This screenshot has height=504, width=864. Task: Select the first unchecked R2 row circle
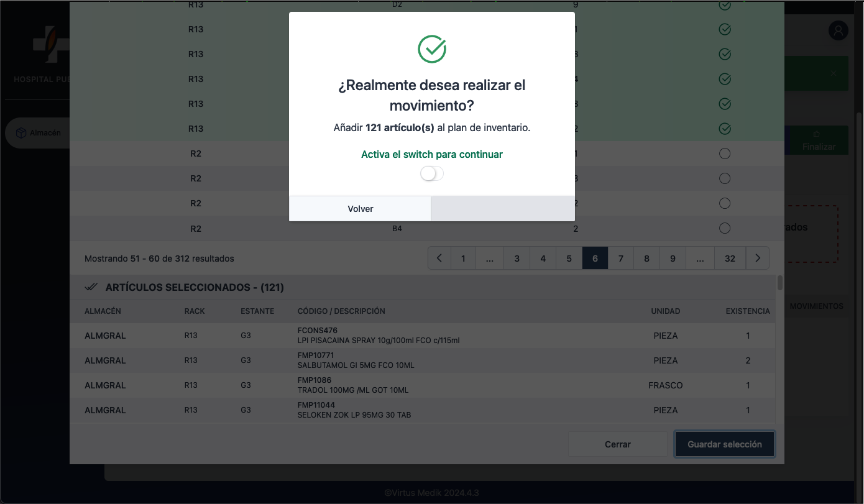tap(724, 153)
